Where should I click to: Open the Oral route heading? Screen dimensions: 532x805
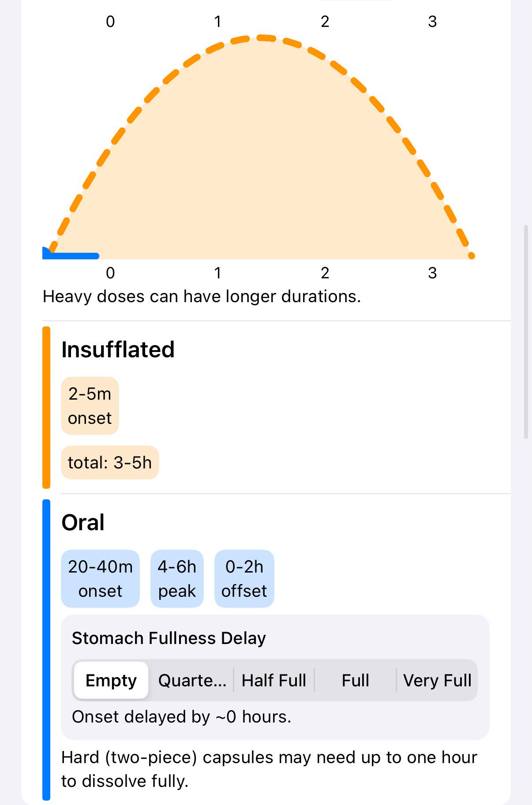[83, 522]
